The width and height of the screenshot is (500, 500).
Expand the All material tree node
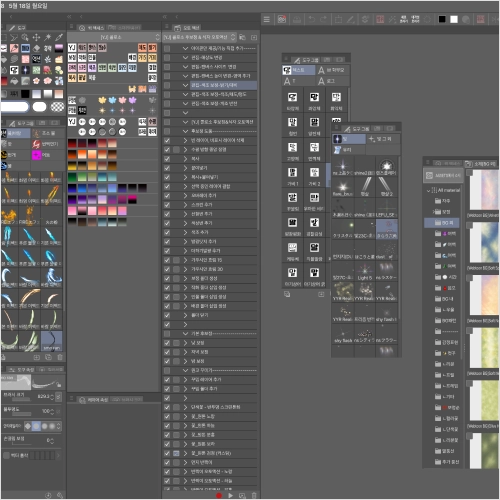[429, 190]
